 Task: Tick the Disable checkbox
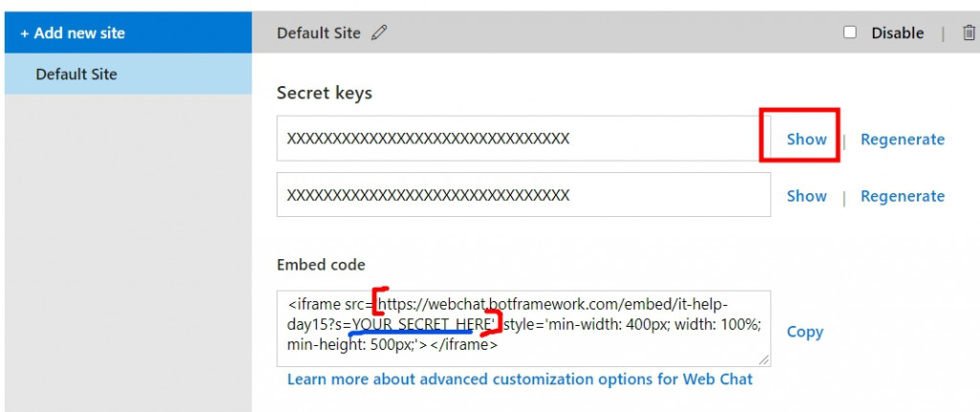pos(850,32)
